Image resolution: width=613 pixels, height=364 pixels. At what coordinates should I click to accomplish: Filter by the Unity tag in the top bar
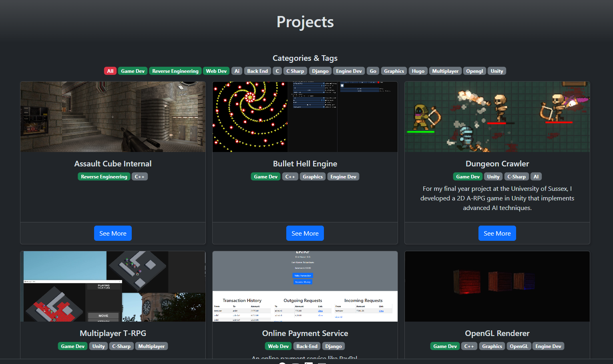497,71
